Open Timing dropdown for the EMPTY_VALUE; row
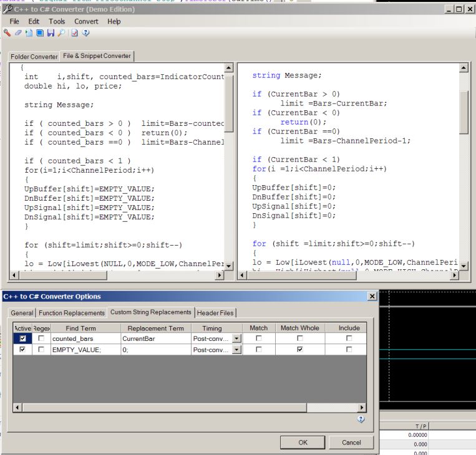This screenshot has height=455, width=476. (236, 350)
